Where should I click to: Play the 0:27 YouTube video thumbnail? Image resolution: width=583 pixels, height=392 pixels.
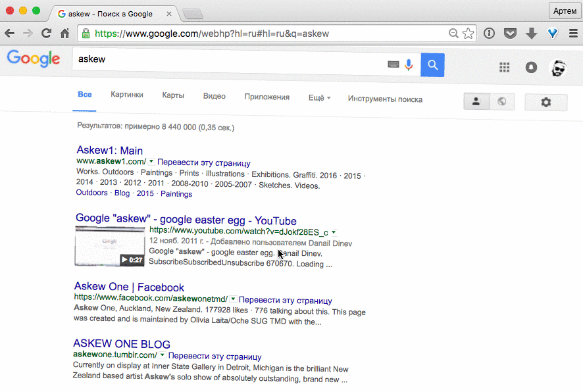point(110,246)
